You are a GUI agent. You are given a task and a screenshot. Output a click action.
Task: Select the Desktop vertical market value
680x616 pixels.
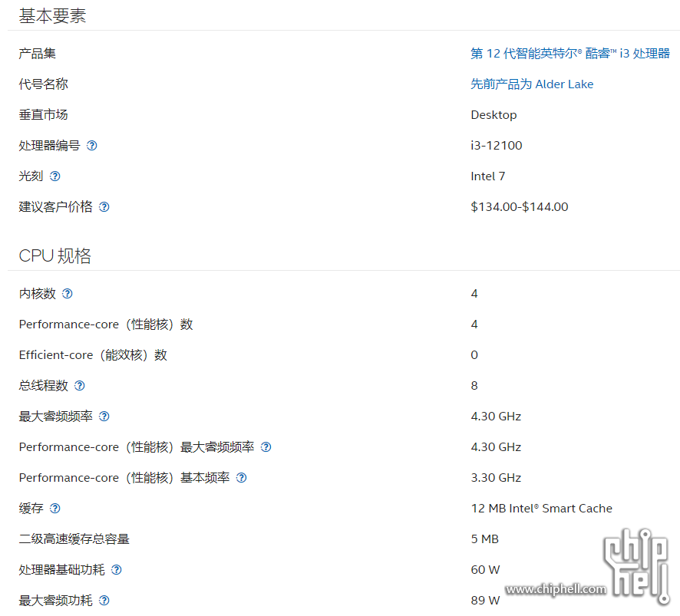tap(494, 115)
